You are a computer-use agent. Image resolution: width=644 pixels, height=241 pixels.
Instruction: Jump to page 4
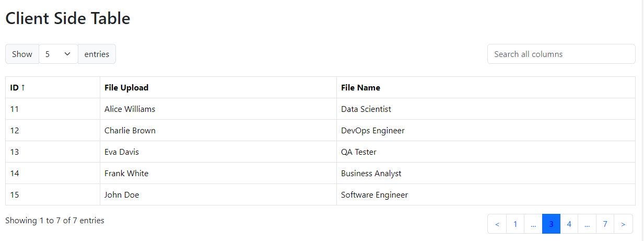(x=569, y=224)
